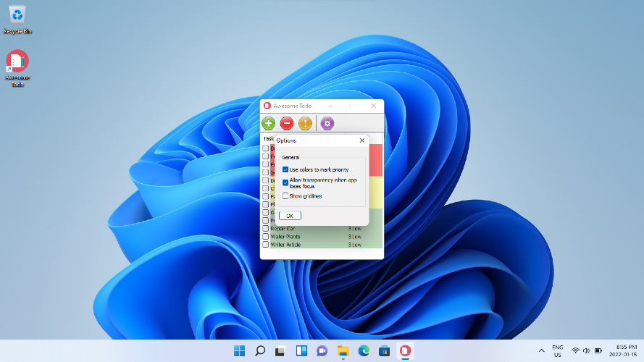This screenshot has height=362, width=644.
Task: Open settings with the purple gear icon
Action: [327, 124]
